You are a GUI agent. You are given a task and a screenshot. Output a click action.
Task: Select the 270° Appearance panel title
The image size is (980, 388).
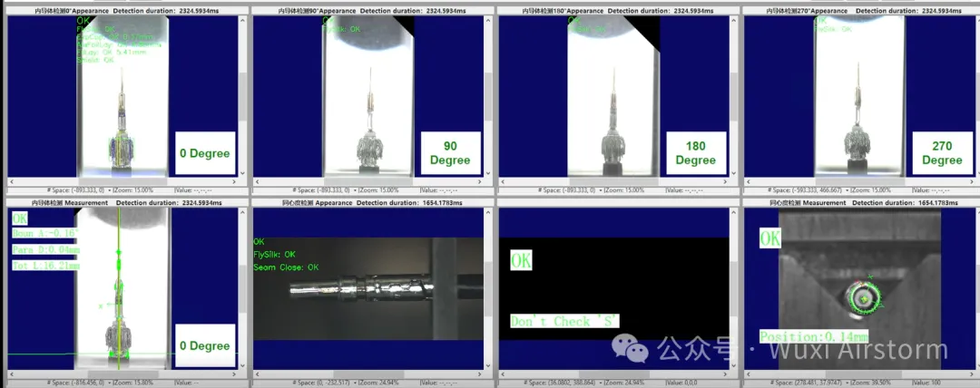coord(859,10)
